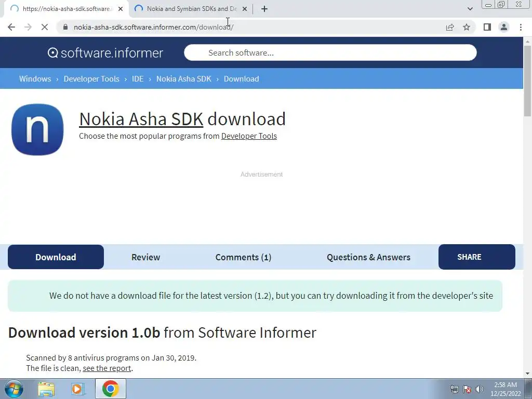Screen dimensions: 532x399
Task: Open the Chrome profile avatar icon
Action: 504,27
